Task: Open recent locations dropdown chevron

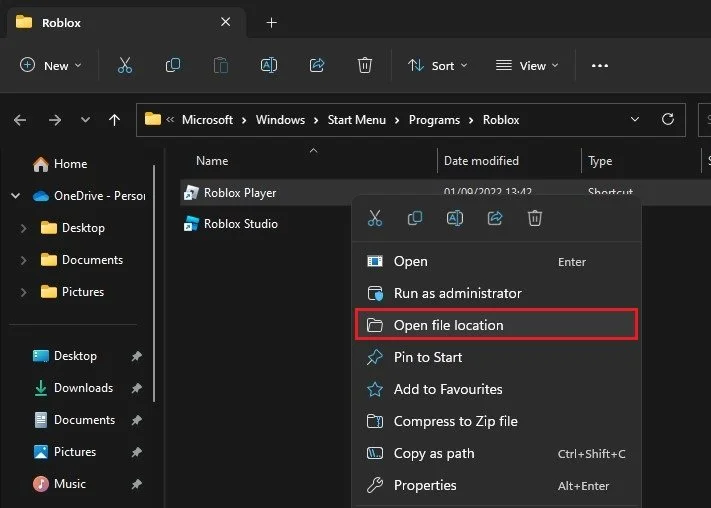Action: [x=85, y=120]
